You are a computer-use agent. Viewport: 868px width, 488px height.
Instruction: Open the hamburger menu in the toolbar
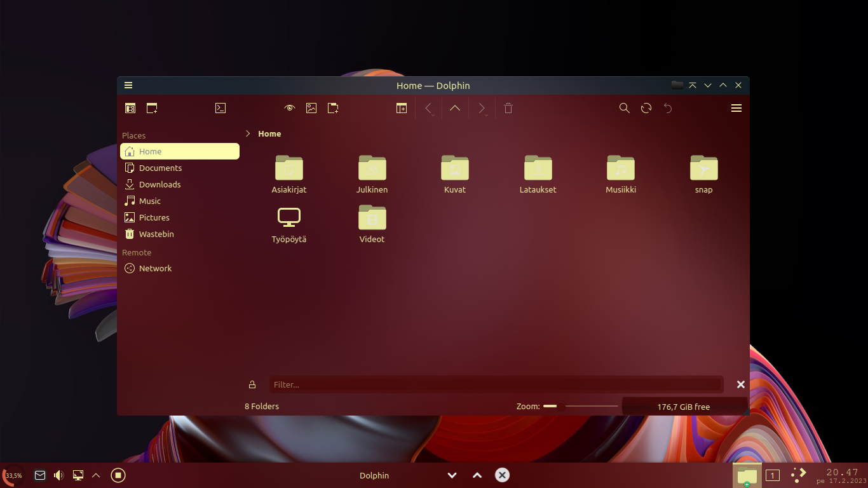point(736,108)
